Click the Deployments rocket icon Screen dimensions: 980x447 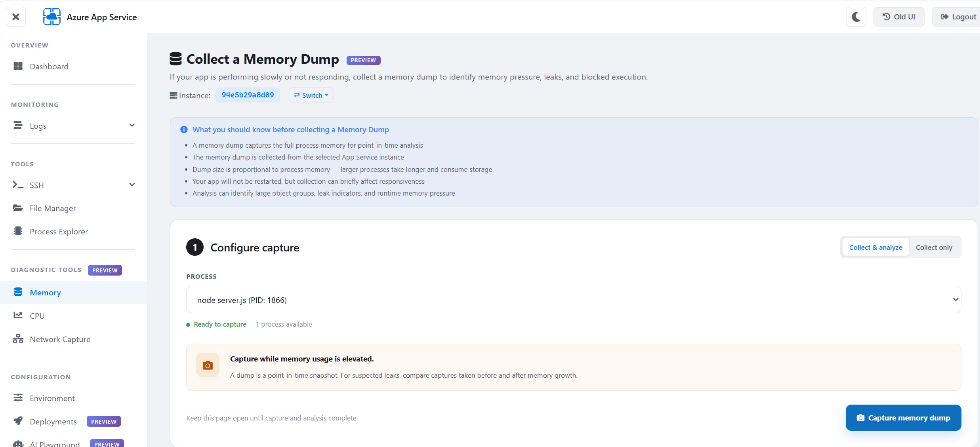(x=18, y=421)
